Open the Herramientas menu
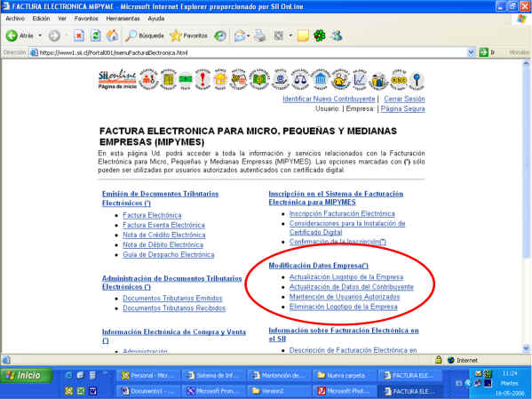532x399 pixels. coord(123,19)
